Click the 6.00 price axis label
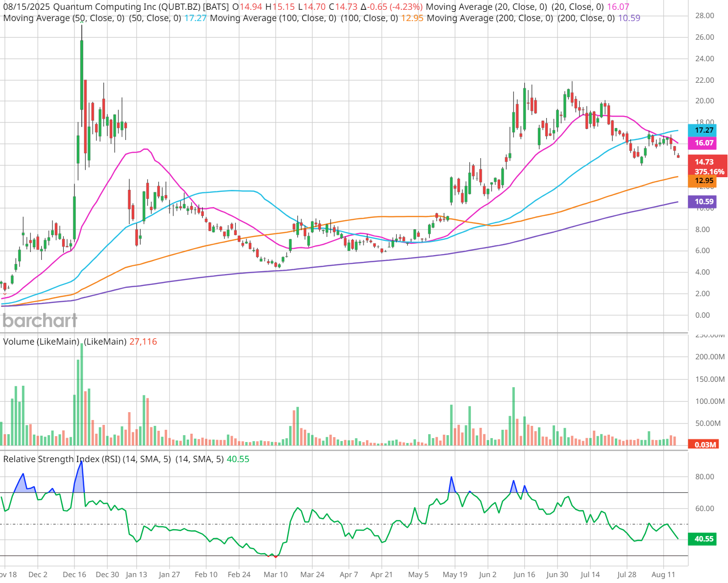 click(x=703, y=251)
